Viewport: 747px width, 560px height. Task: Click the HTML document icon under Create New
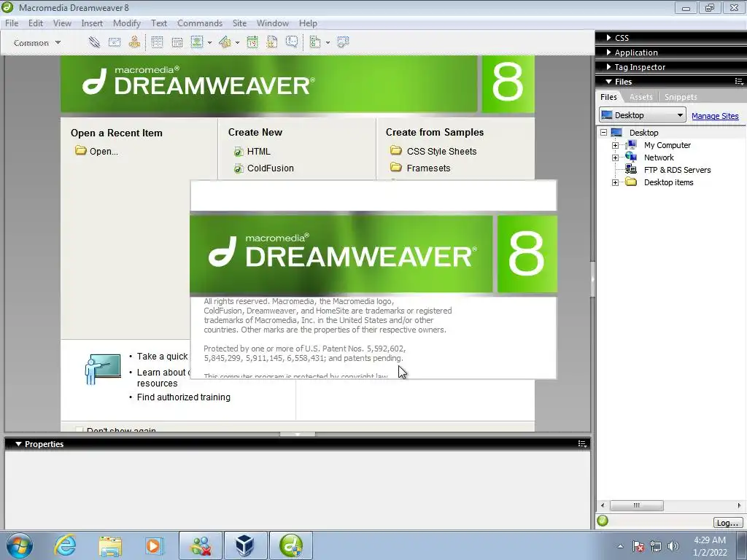[x=239, y=152]
